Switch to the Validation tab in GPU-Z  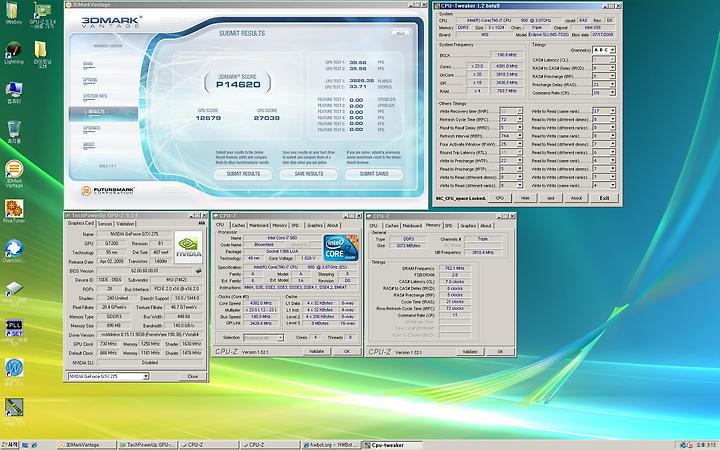pyautogui.click(x=125, y=224)
